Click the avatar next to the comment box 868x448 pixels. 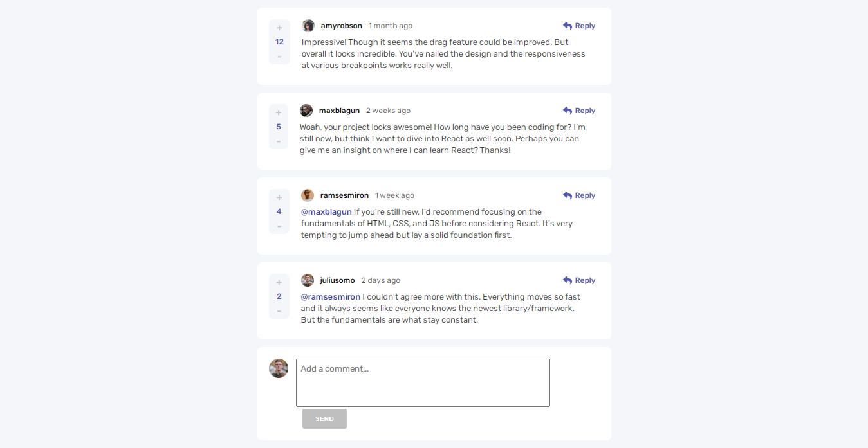click(x=278, y=368)
